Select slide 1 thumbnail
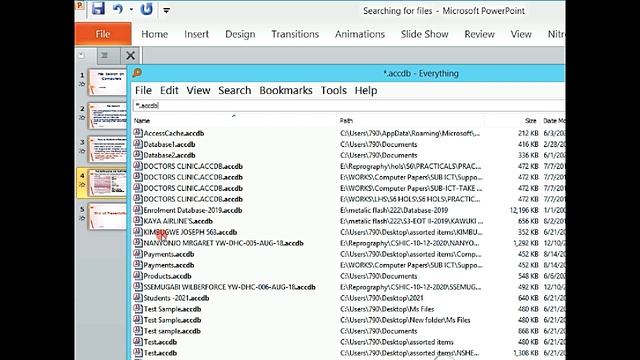The image size is (640, 360). (x=107, y=82)
